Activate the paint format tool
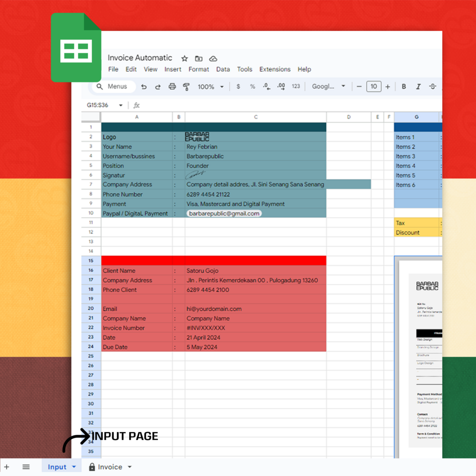Image resolution: width=476 pixels, height=476 pixels. click(187, 87)
